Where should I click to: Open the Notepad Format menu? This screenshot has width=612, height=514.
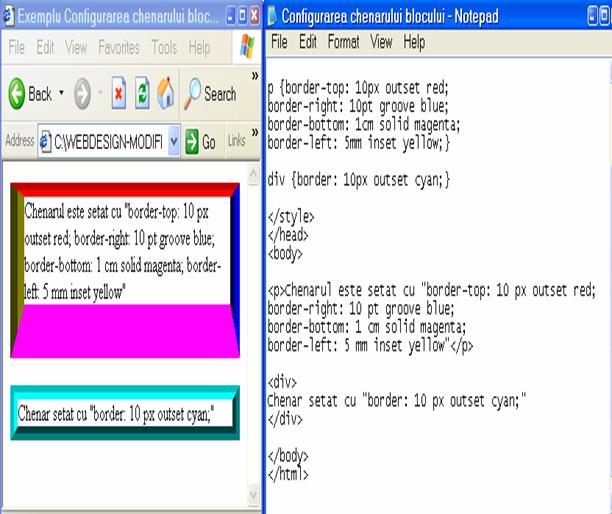coord(343,42)
